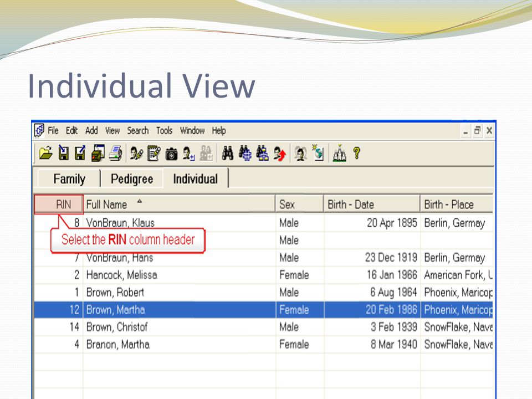532x399 pixels.
Task: Open the View menu
Action: coord(112,131)
